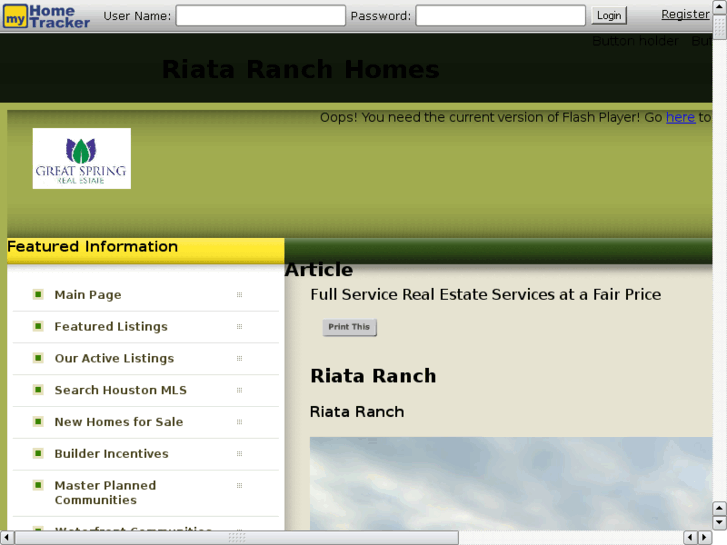Image resolution: width=727 pixels, height=545 pixels.
Task: Click the horizontal scrollbar thumb
Action: coord(236,538)
